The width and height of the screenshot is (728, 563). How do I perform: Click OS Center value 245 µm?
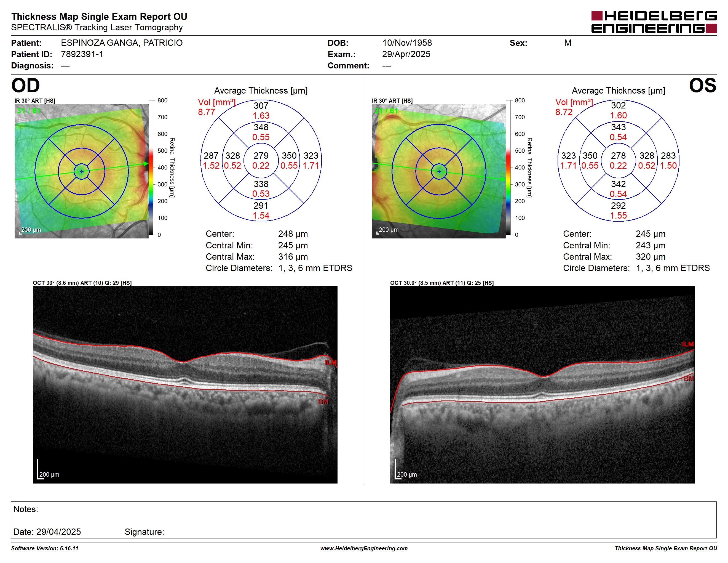click(650, 234)
